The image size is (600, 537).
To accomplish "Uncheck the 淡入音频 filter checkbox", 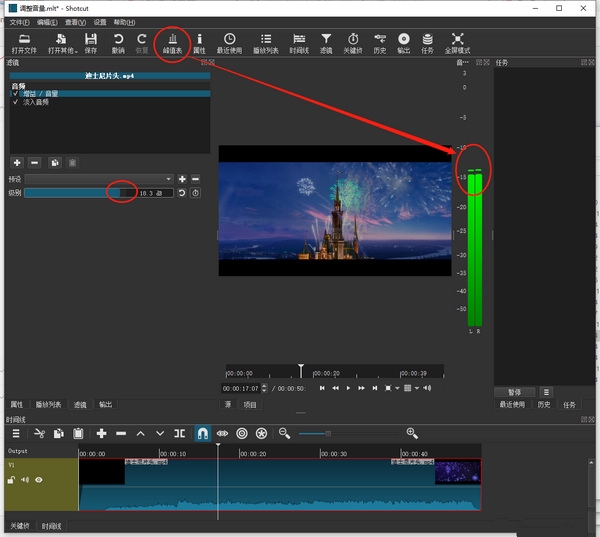I will click(15, 101).
